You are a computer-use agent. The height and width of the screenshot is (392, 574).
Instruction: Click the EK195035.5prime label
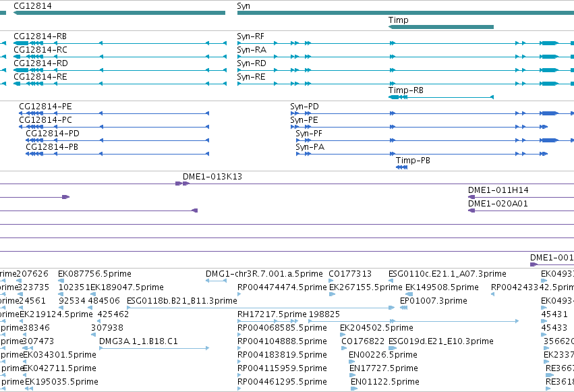(61, 382)
